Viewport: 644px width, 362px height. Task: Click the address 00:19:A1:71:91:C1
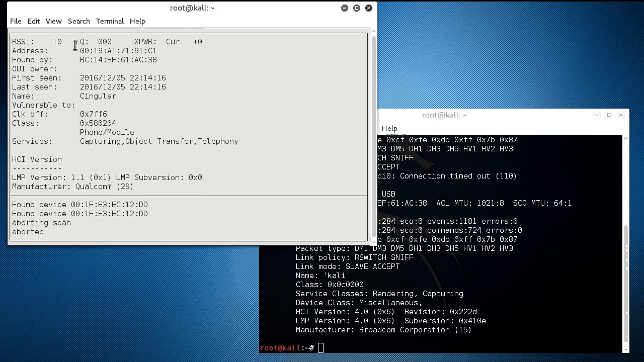click(x=118, y=51)
